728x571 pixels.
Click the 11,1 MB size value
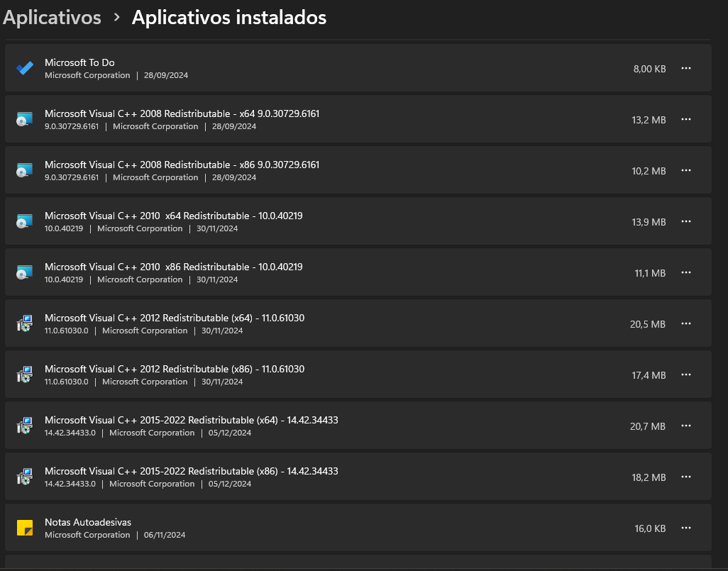(x=650, y=273)
